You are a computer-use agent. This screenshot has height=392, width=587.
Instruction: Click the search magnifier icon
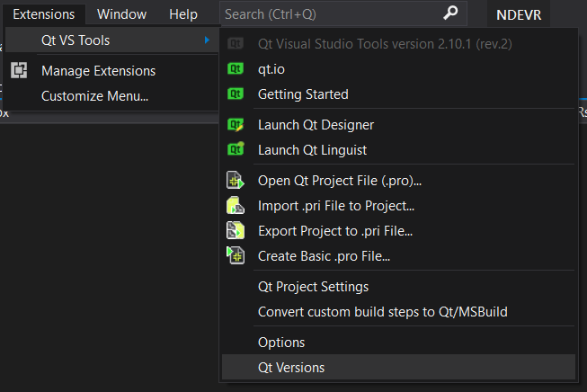click(451, 13)
